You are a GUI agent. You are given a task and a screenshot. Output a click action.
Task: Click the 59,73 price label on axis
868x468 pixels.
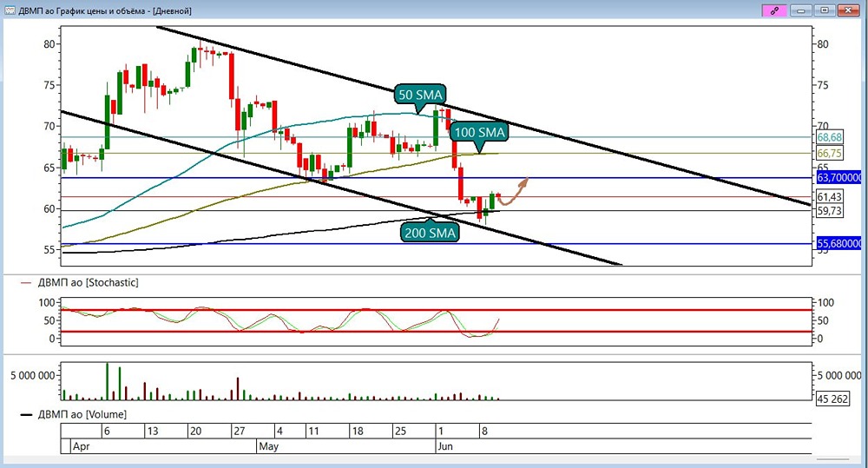pos(829,211)
